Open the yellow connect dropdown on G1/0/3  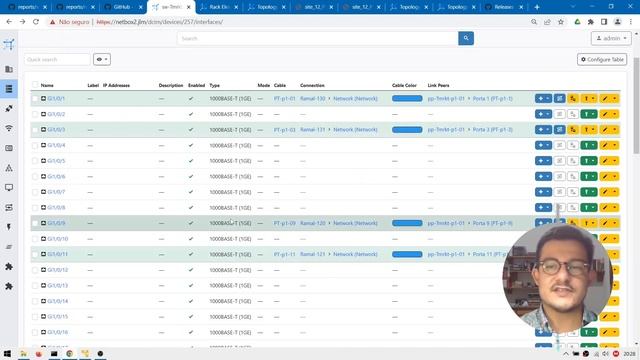[589, 130]
